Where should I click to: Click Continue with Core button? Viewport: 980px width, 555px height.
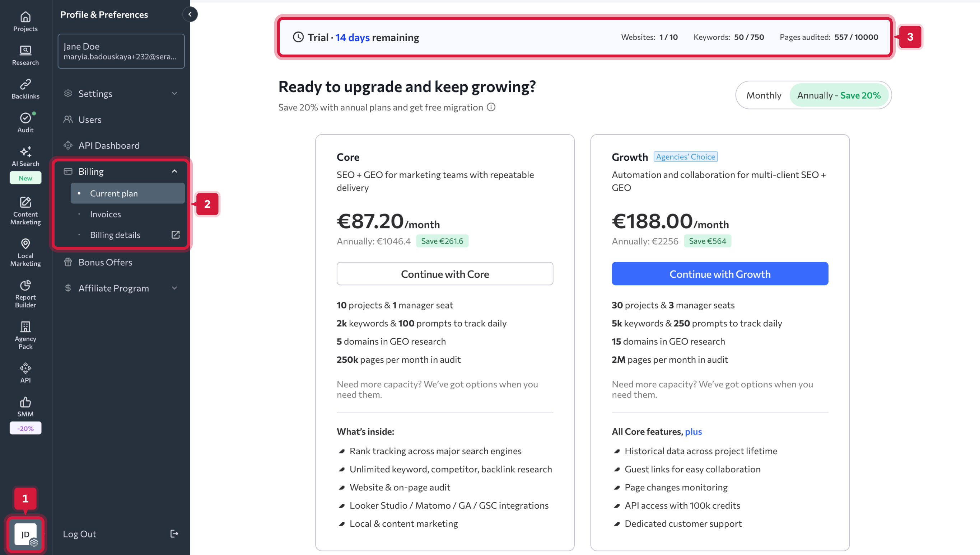445,274
